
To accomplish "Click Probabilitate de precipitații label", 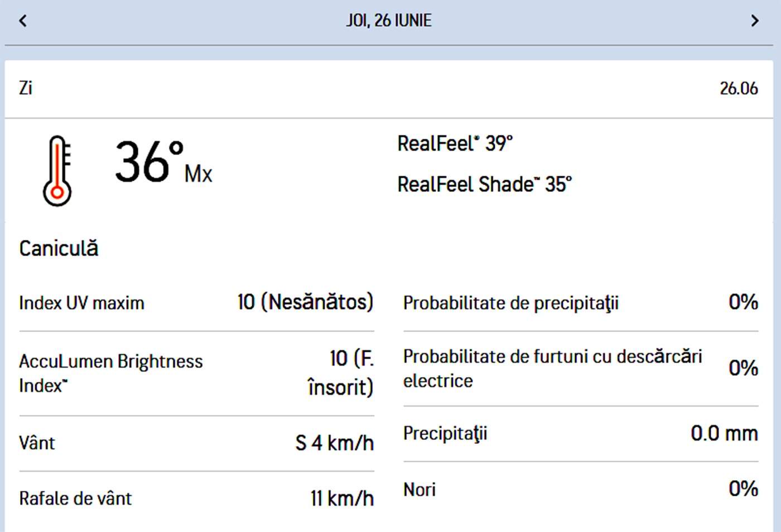I will (510, 303).
